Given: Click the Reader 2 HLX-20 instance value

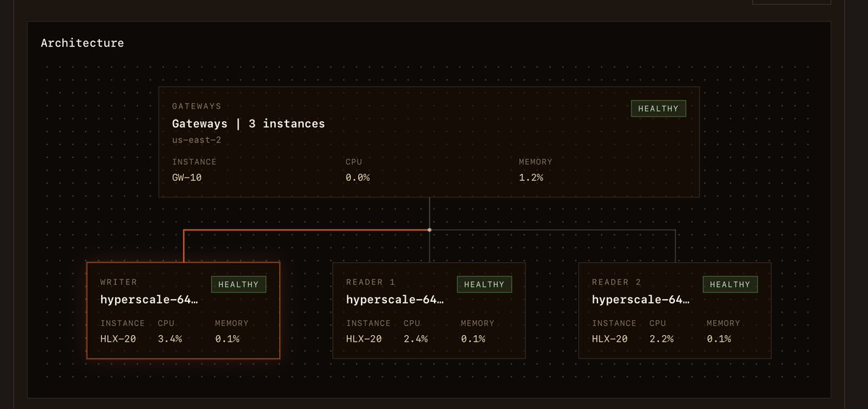Looking at the screenshot, I should 610,339.
